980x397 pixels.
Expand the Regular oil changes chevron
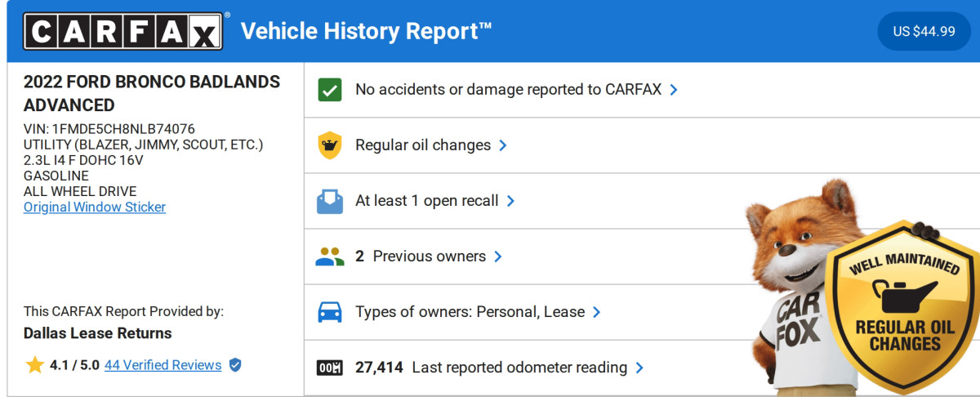point(503,145)
